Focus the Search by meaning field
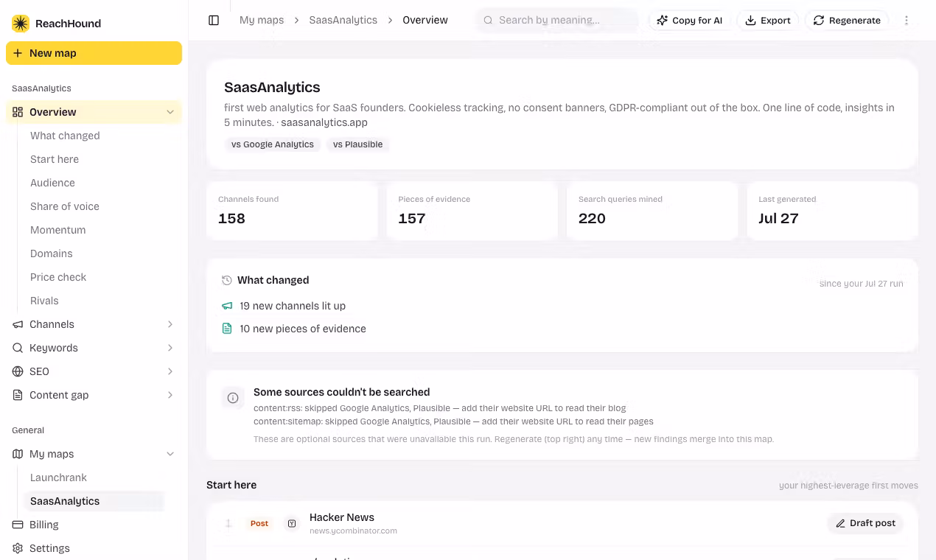This screenshot has height=560, width=936. tap(557, 20)
